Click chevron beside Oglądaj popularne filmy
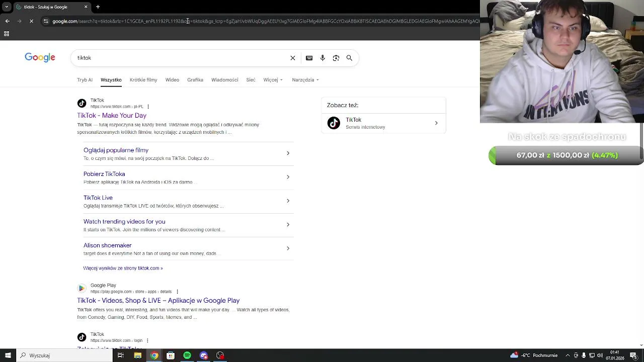This screenshot has height=362, width=644. pos(288,153)
